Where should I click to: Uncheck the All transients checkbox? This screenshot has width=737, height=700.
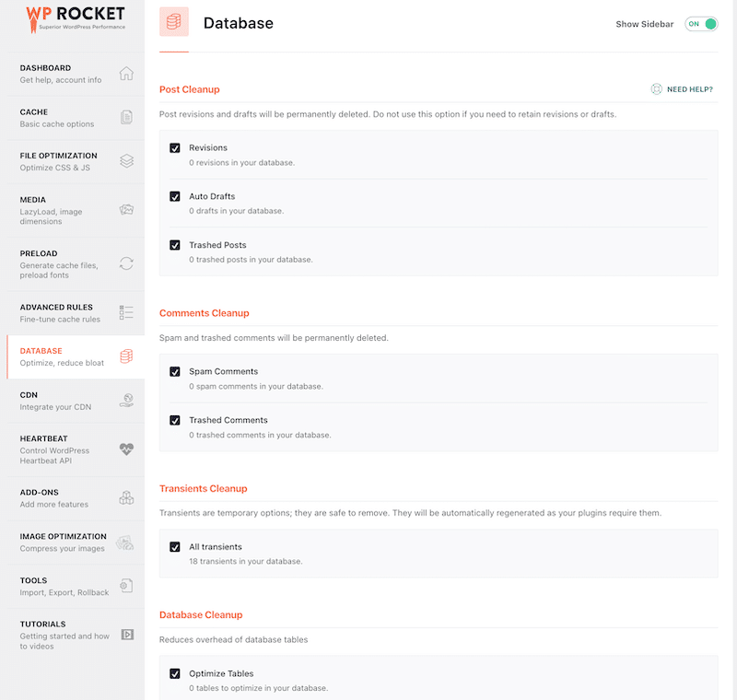tap(175, 547)
